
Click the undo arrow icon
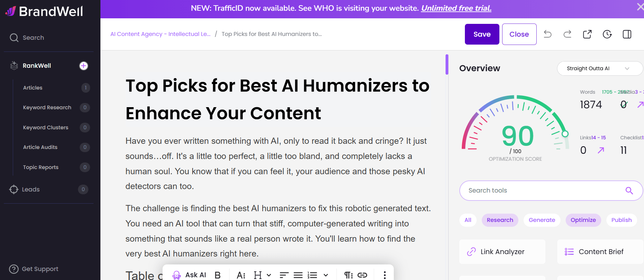(x=547, y=34)
